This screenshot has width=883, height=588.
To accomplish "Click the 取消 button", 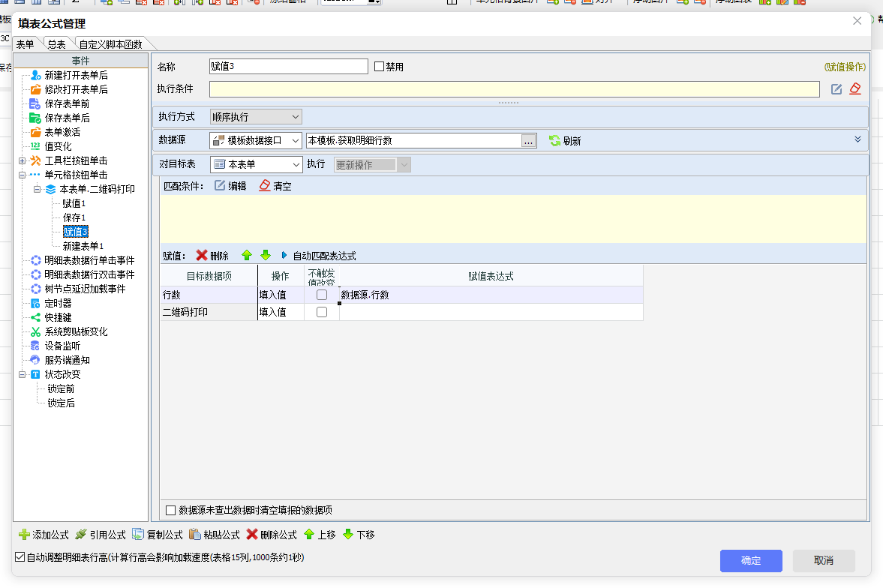I will 823,561.
